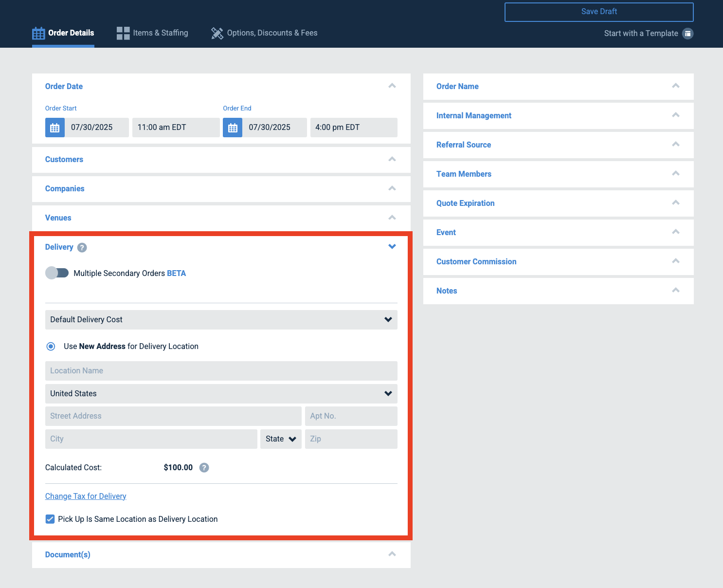This screenshot has height=588, width=723.
Task: Expand the Order Name panel
Action: coord(559,87)
